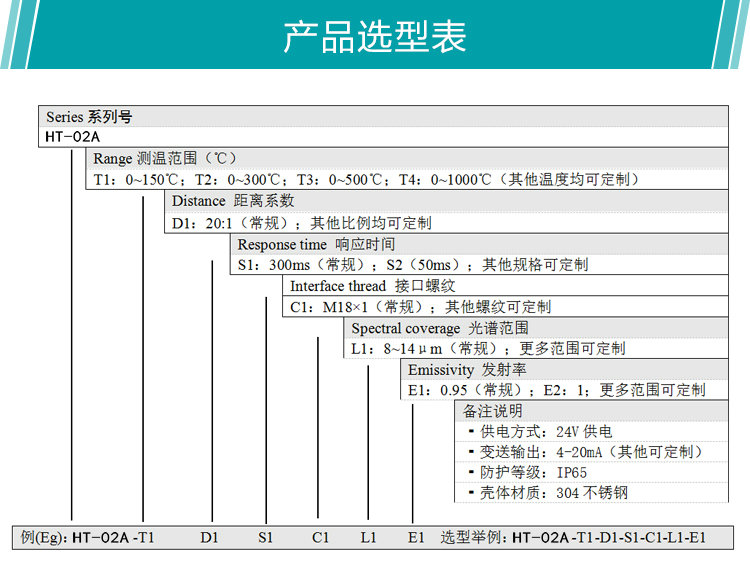Click the C1: M18×1 thread entry
750x582 pixels.
(361, 307)
